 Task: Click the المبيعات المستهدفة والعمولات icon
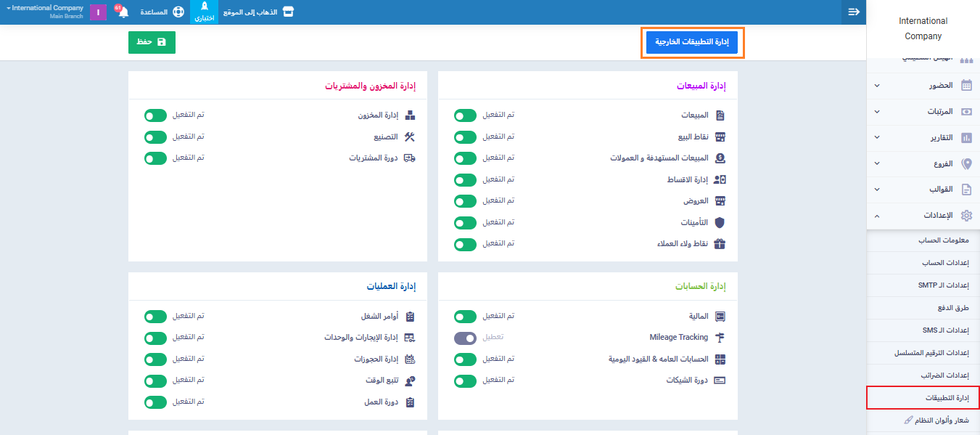click(x=720, y=158)
